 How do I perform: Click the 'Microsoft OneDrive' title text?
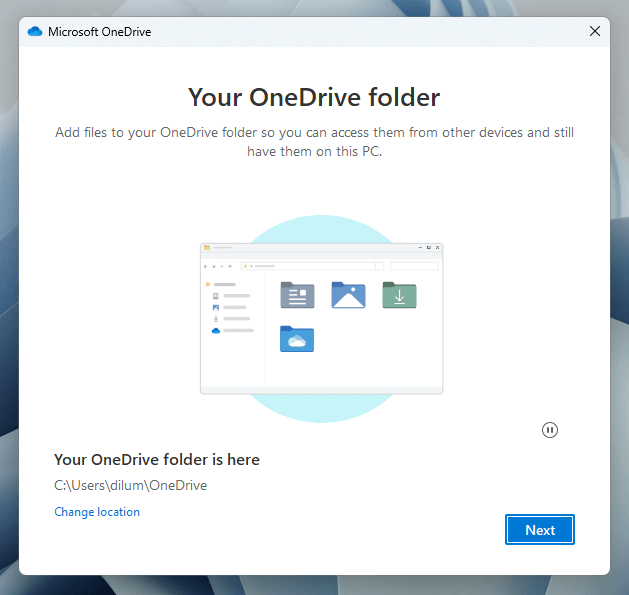99,32
